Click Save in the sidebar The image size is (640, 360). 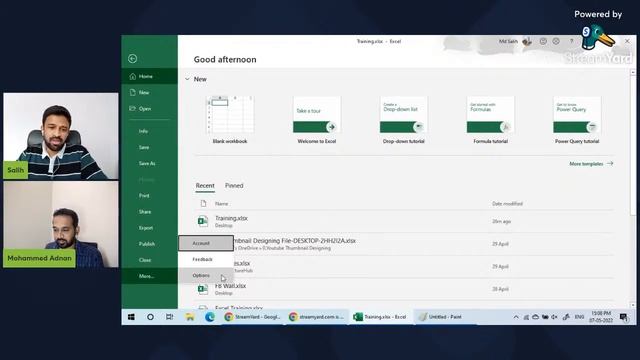149,147
